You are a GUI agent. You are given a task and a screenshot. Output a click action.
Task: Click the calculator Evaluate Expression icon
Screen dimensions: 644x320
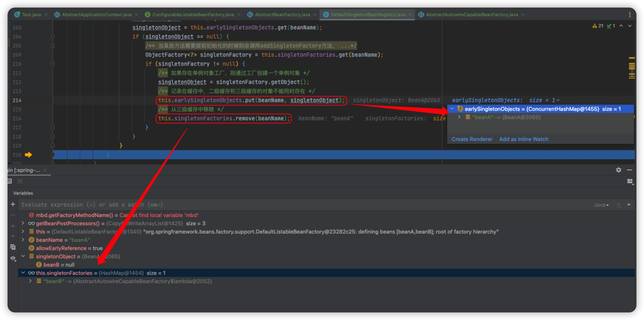tap(10, 181)
